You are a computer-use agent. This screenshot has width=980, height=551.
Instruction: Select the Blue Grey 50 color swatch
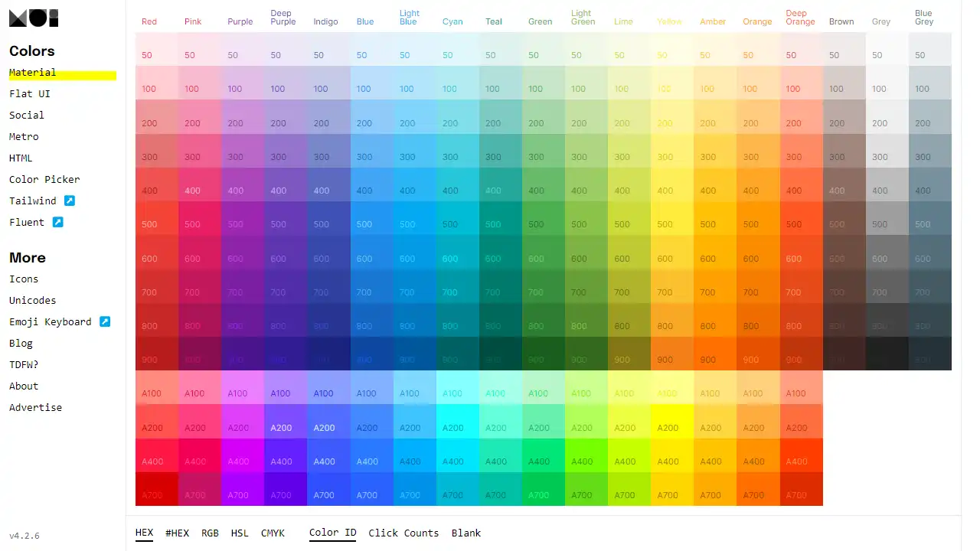[928, 55]
